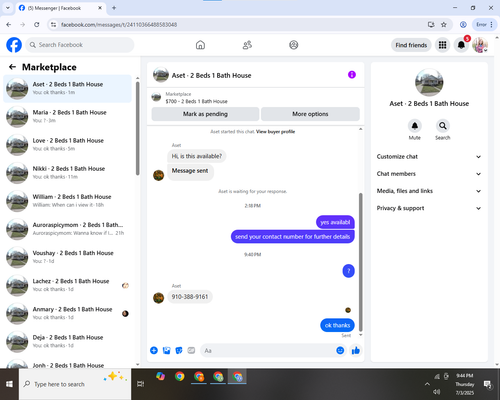Click the Windows taskbar search box
Screen dimensions: 500x400
(x=75, y=384)
